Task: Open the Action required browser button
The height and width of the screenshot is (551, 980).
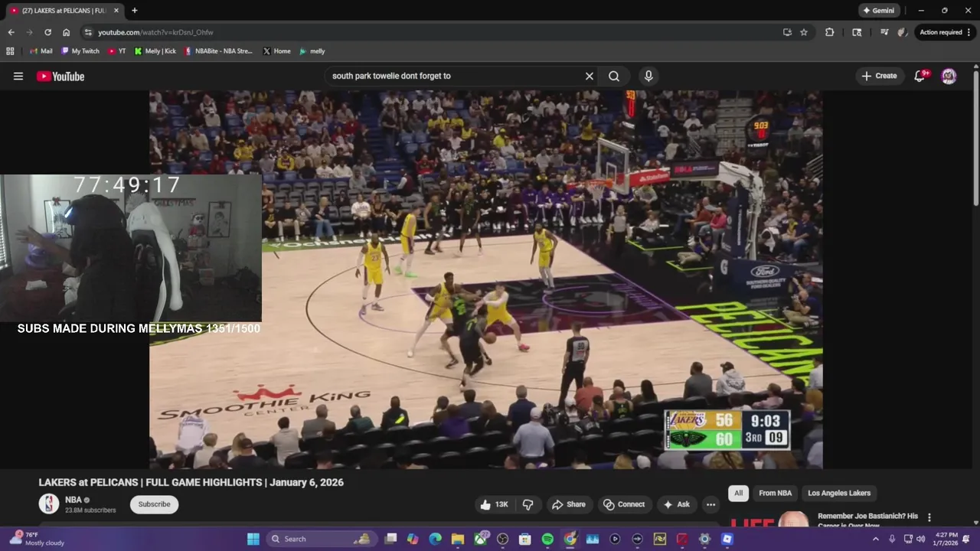Action: click(x=944, y=32)
